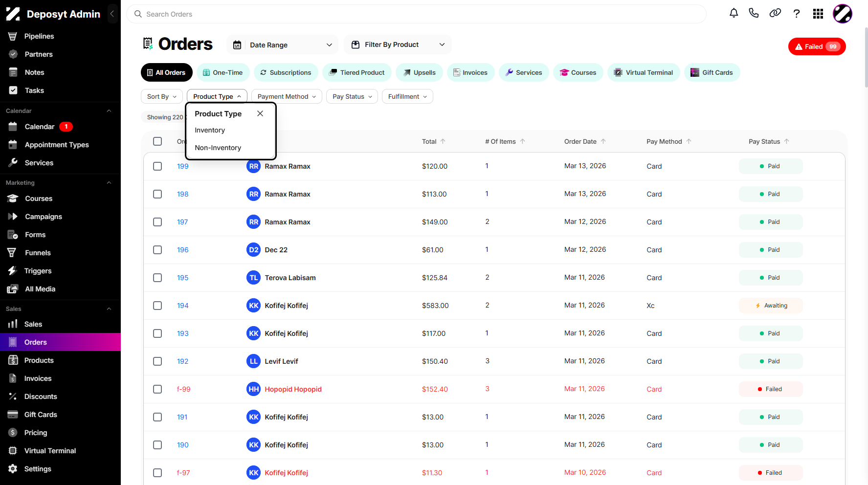
Task: Open the user profile avatar
Action: point(843,14)
